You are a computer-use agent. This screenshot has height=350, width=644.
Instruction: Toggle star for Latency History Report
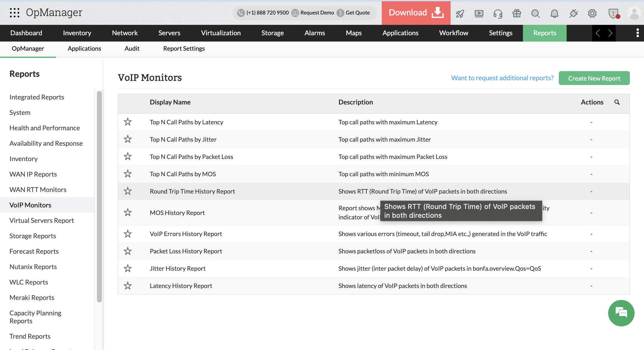[128, 286]
